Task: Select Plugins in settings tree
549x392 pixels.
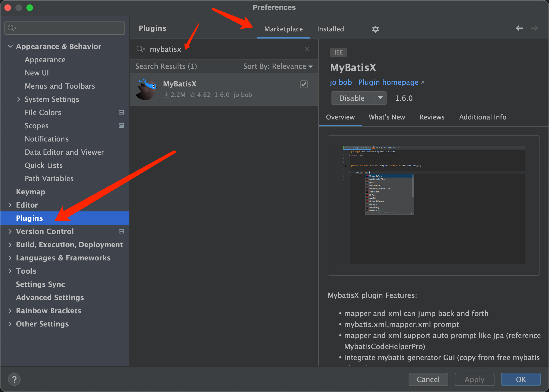Action: click(65, 218)
